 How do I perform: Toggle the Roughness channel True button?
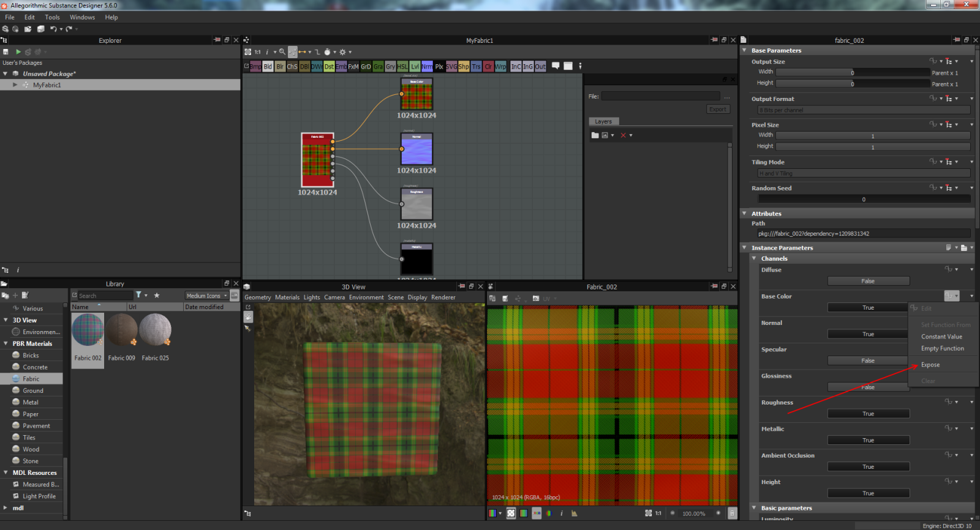(869, 414)
